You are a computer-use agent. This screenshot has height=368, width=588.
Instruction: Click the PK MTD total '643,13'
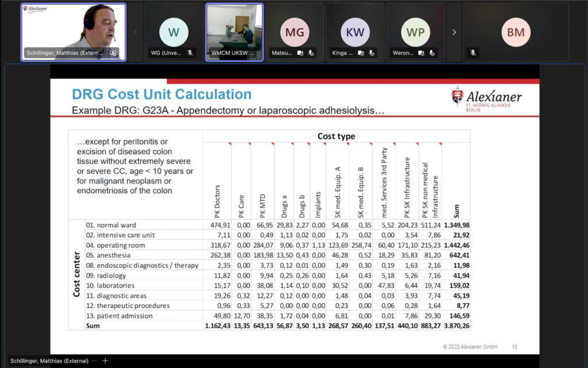point(263,326)
